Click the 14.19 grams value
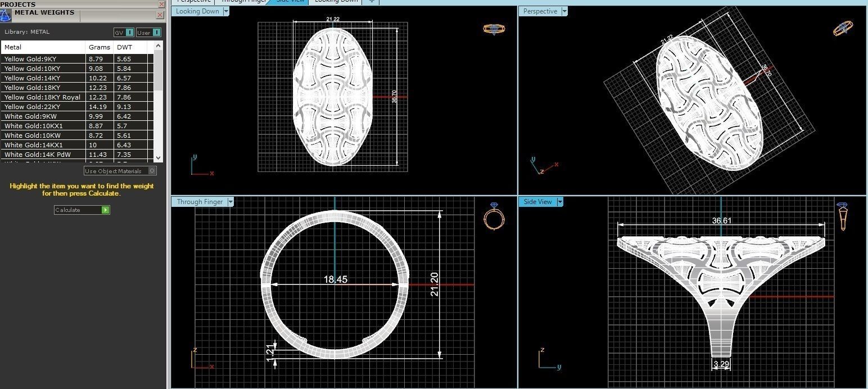868x389 pixels. 97,107
